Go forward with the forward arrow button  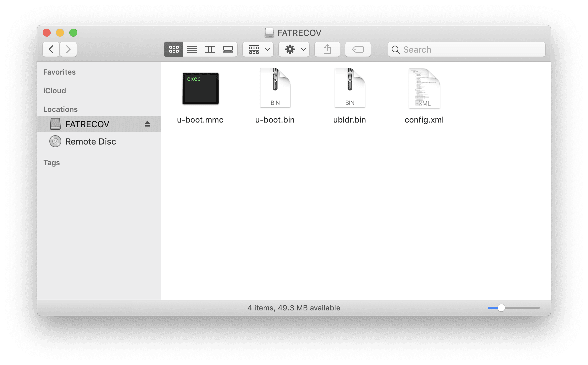pos(68,49)
